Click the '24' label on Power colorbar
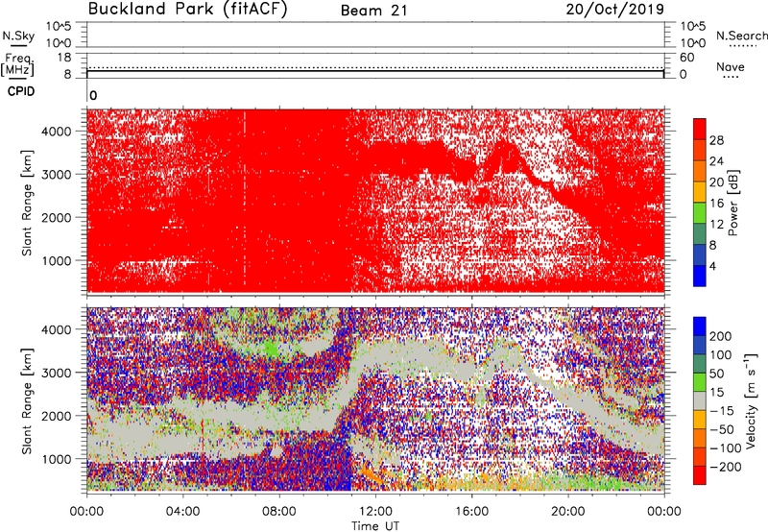 pyautogui.click(x=716, y=161)
